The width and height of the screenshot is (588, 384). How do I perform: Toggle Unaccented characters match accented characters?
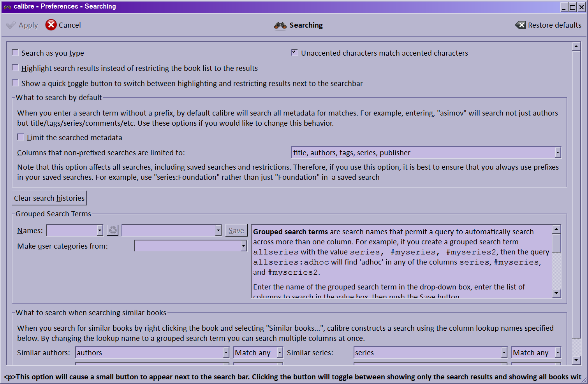click(x=295, y=53)
